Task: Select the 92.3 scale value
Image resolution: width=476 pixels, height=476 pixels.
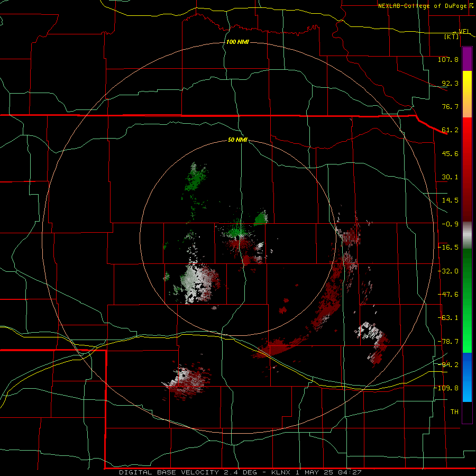Action: tap(450, 83)
